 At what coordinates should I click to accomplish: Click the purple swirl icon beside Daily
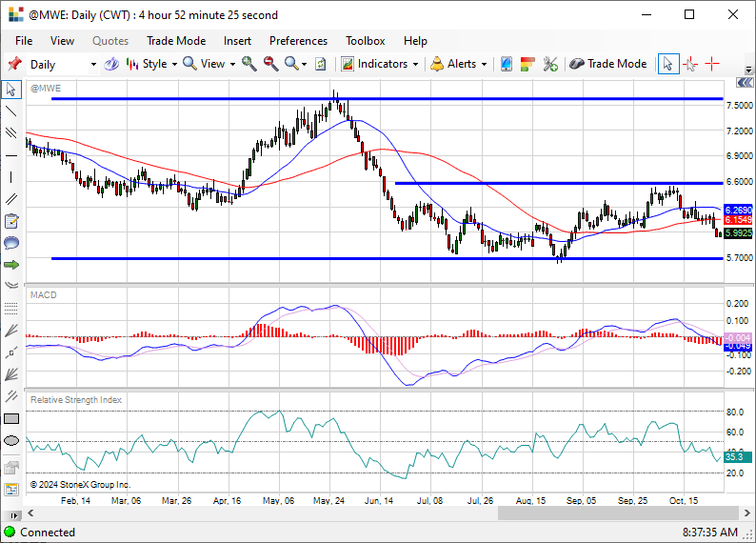111,64
